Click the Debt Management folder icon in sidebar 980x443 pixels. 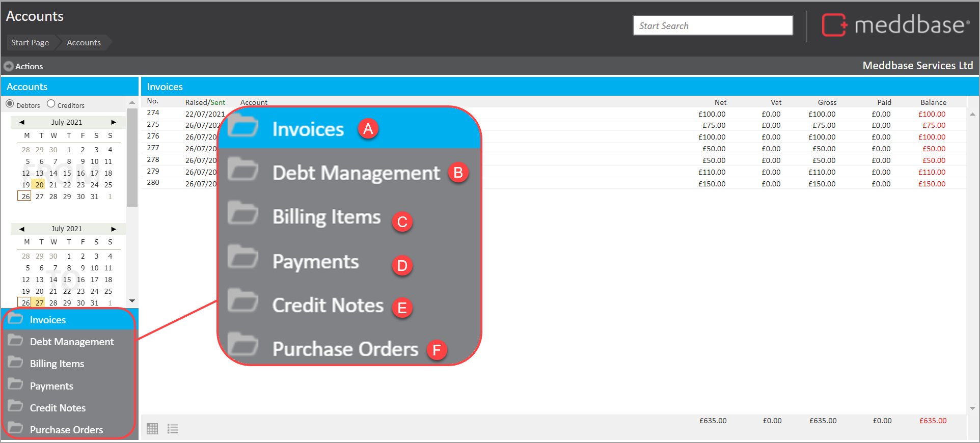[x=15, y=340]
